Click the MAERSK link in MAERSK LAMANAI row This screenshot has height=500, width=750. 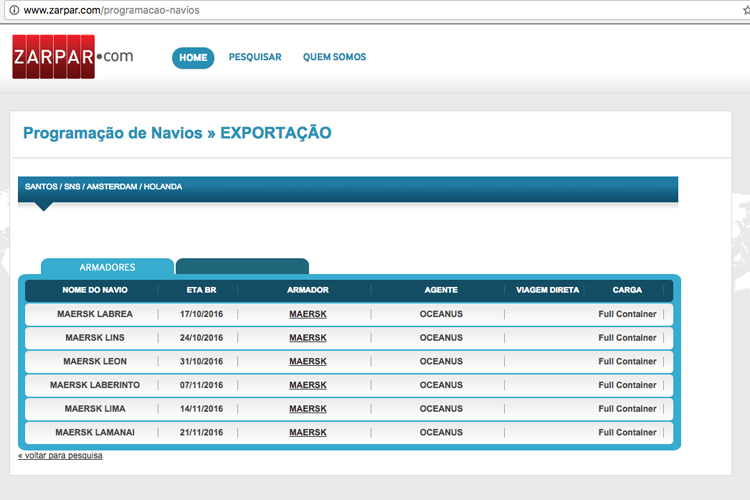click(x=308, y=433)
